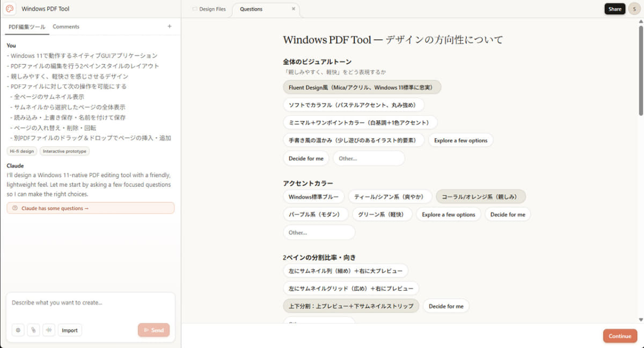Click the 'Describe what you want to create' box
644x348 pixels.
click(x=90, y=303)
